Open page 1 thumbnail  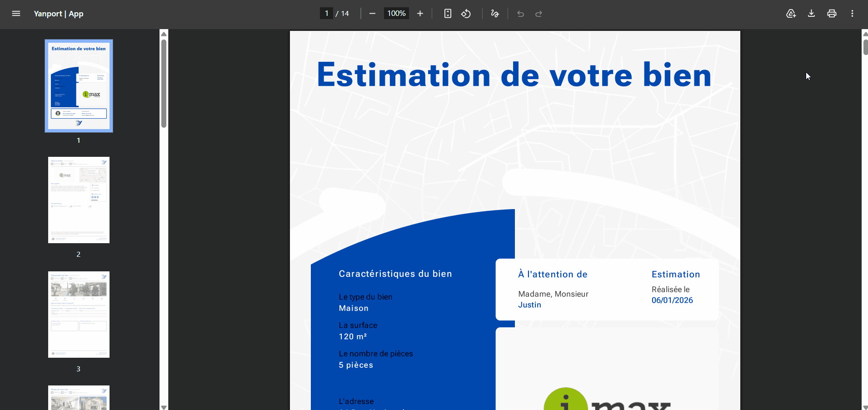coord(79,86)
